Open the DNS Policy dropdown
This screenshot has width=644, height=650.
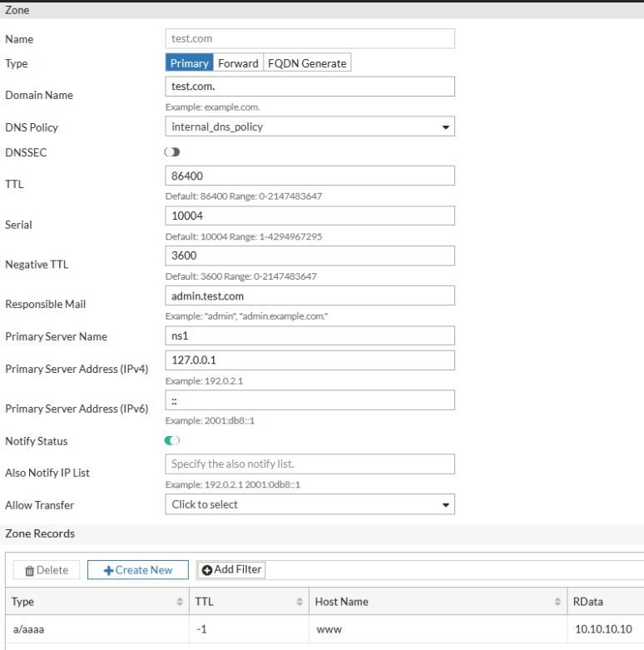[x=310, y=127]
